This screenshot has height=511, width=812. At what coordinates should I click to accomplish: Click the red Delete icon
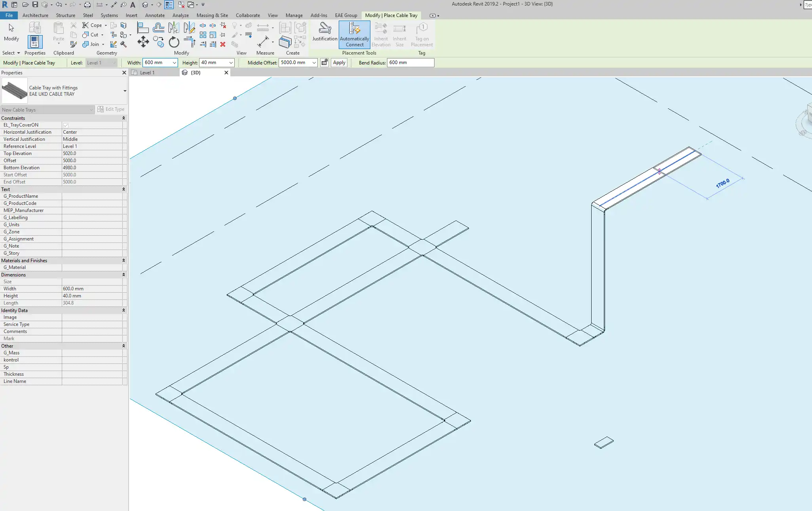coord(223,44)
